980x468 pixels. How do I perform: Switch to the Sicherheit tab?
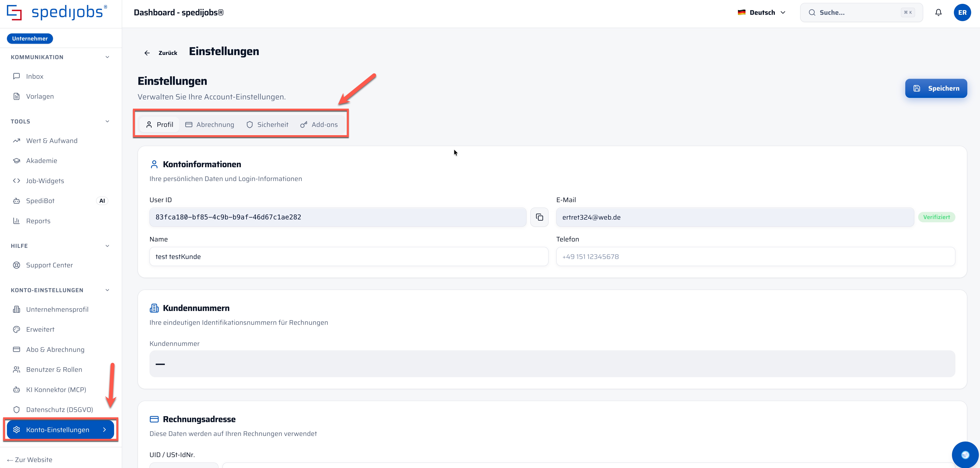tap(267, 125)
